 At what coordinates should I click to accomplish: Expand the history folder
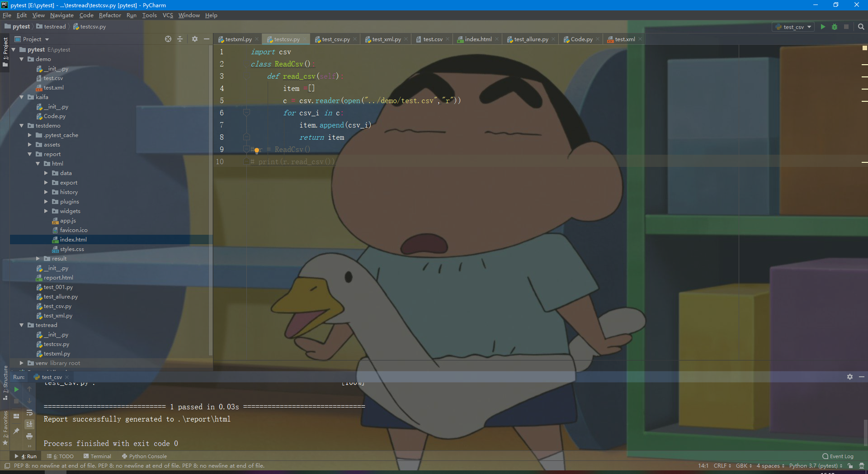(x=46, y=192)
